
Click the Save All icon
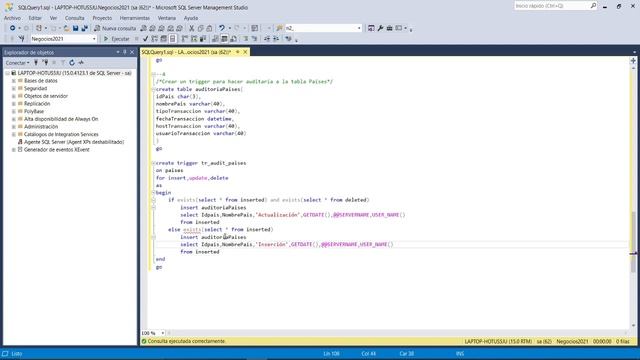point(84,28)
